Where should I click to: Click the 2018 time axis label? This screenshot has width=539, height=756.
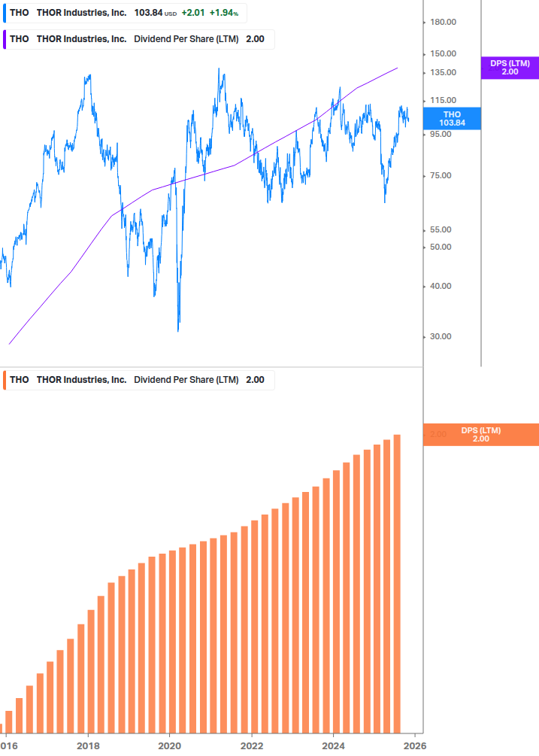[x=88, y=746]
